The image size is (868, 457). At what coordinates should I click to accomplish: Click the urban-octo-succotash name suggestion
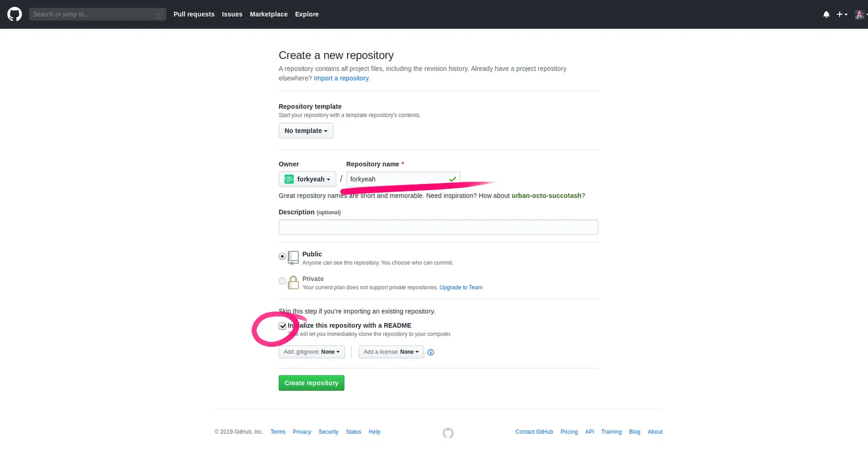546,196
